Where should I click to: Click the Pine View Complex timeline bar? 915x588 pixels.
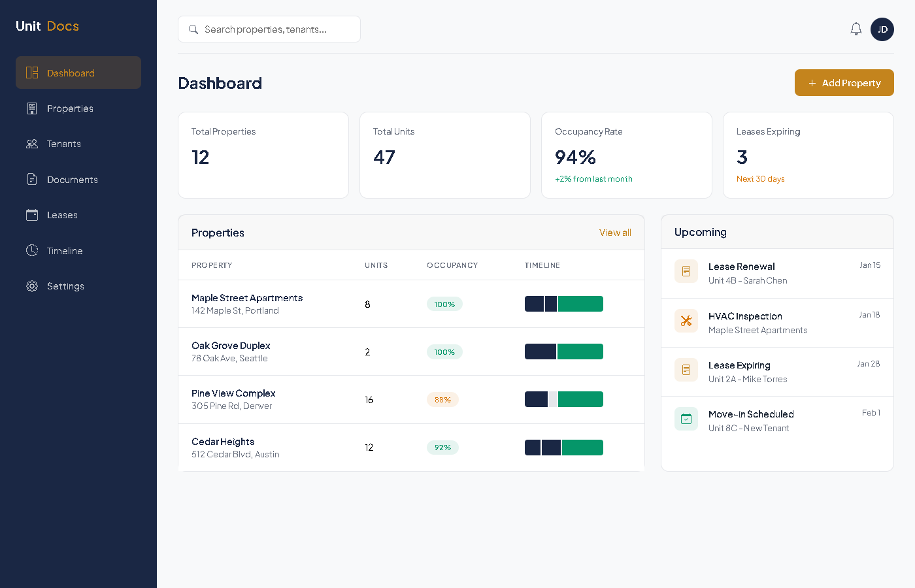[563, 399]
